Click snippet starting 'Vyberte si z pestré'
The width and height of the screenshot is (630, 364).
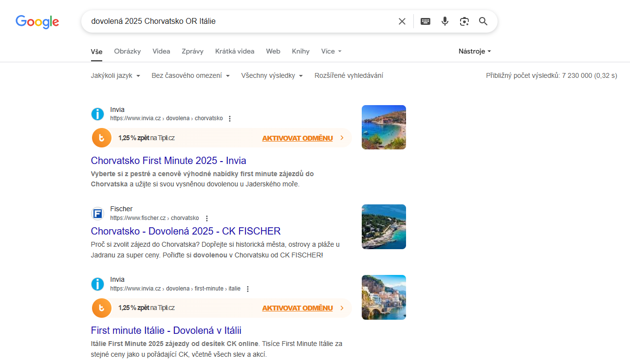[x=203, y=179]
